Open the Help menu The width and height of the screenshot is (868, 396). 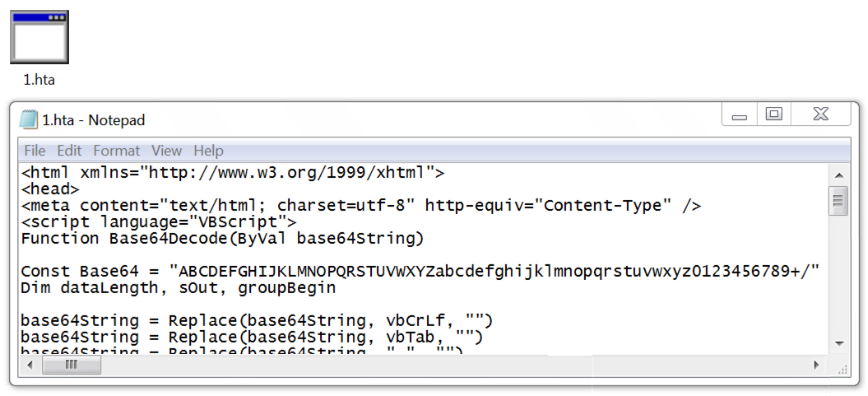(x=209, y=151)
